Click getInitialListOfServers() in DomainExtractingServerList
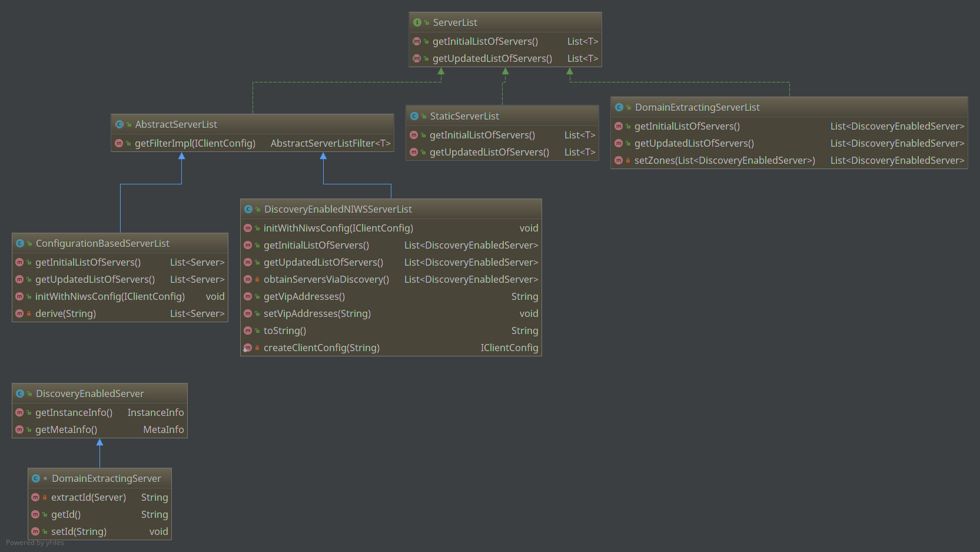 pyautogui.click(x=687, y=126)
